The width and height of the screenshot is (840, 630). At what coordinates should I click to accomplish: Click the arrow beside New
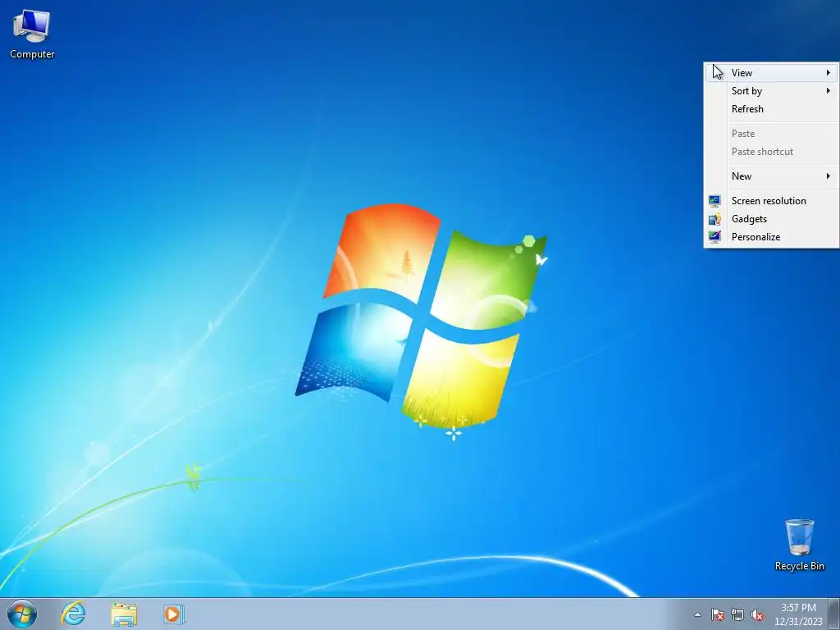click(829, 176)
